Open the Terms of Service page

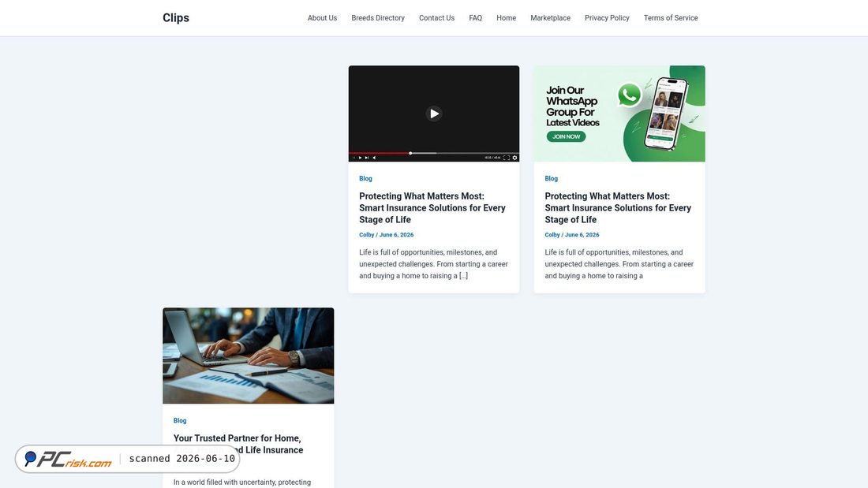(671, 17)
